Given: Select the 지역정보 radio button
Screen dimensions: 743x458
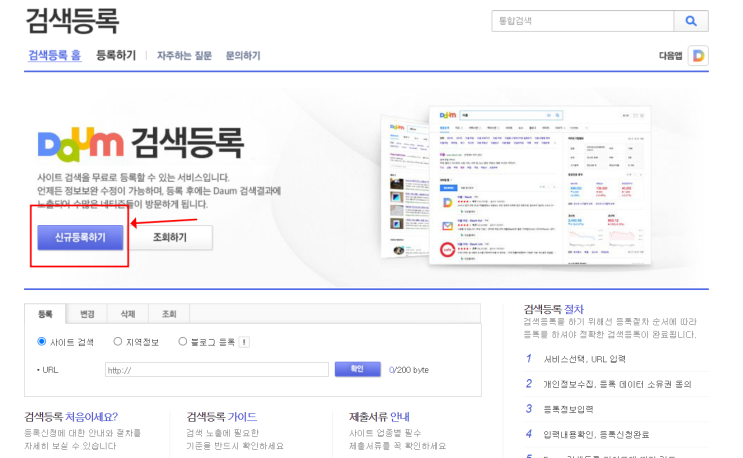Looking at the screenshot, I should [x=118, y=341].
